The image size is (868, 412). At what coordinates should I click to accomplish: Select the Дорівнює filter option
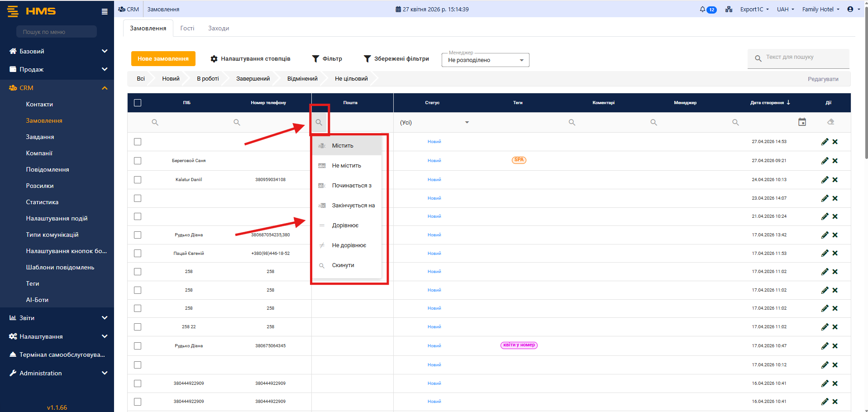coord(345,225)
